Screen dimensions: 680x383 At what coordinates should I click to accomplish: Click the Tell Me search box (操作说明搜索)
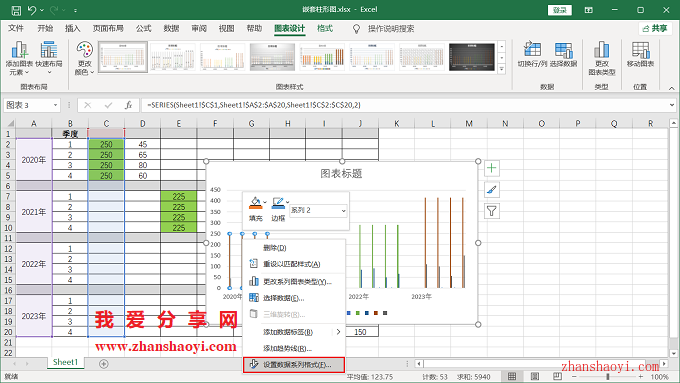391,29
